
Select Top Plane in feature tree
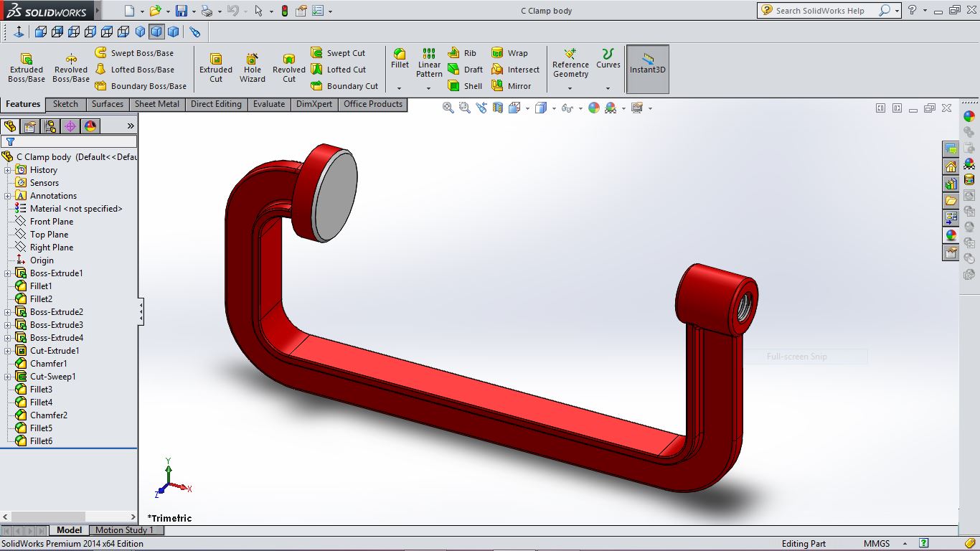42,235
